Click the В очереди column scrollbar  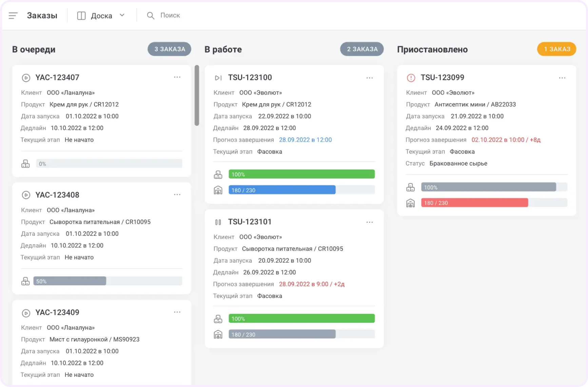point(197,96)
